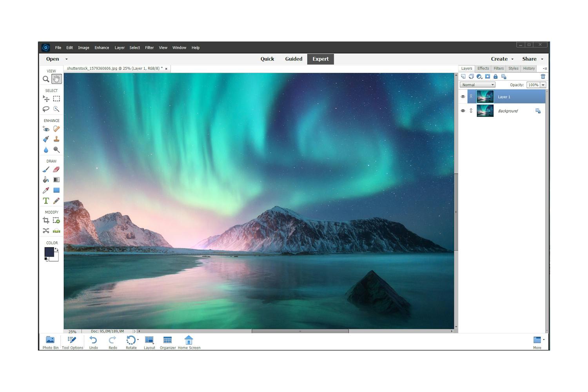Viewport: 588px width, 392px height.
Task: Select the Clone Stamp tool
Action: [56, 139]
